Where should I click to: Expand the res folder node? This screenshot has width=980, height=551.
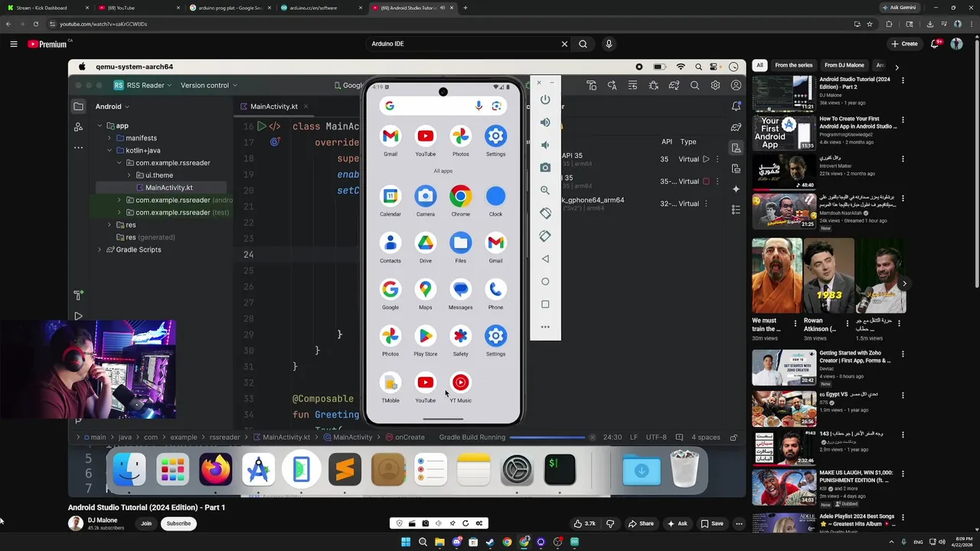click(x=109, y=225)
